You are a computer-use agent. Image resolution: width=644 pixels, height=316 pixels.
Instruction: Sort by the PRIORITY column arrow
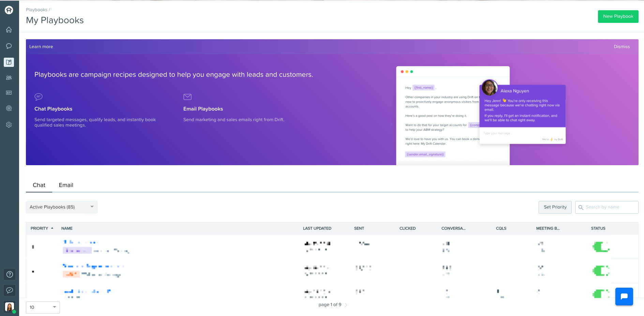(x=52, y=228)
